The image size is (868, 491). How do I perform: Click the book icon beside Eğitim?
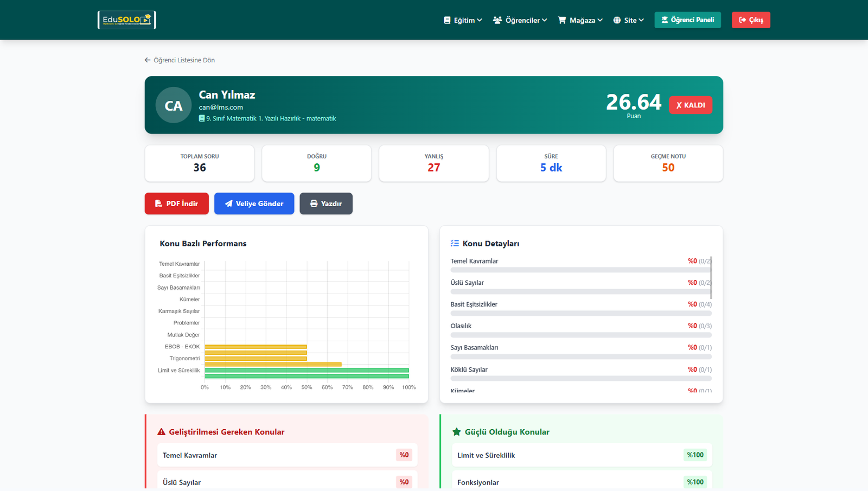[447, 20]
